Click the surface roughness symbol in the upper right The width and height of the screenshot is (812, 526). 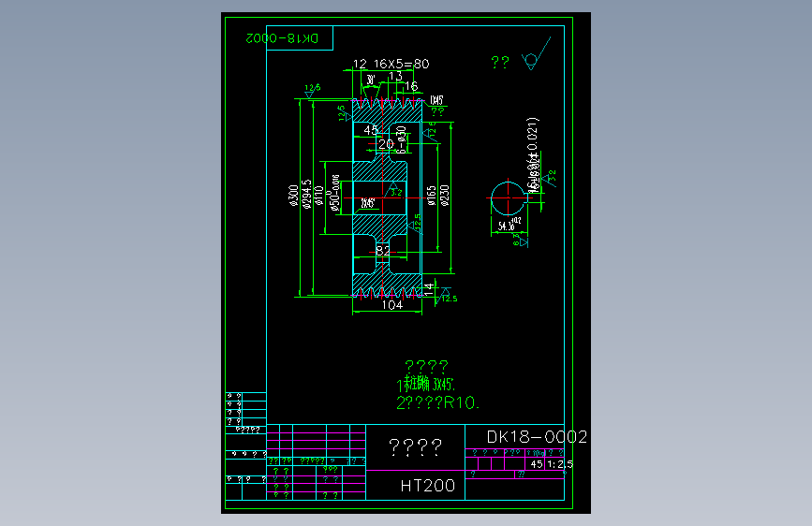536,53
